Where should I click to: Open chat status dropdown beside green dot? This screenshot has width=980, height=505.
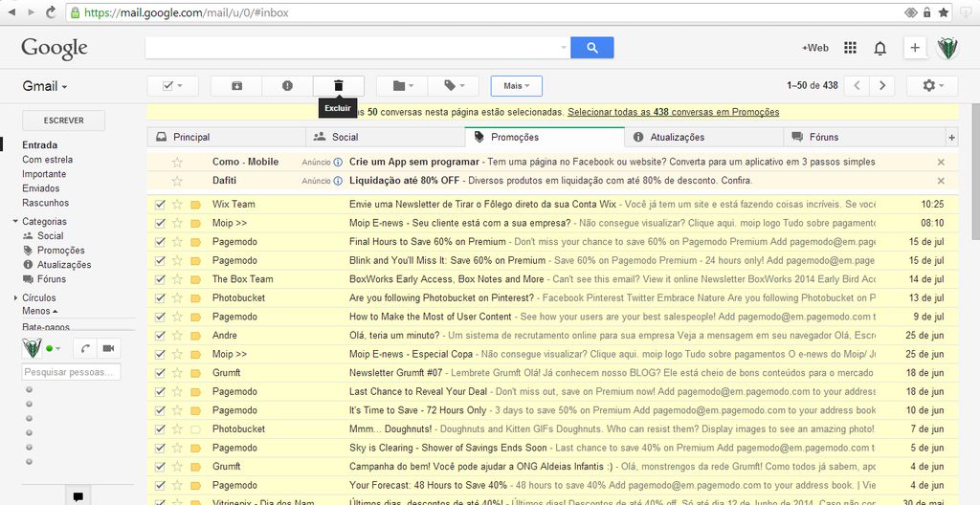tap(58, 348)
